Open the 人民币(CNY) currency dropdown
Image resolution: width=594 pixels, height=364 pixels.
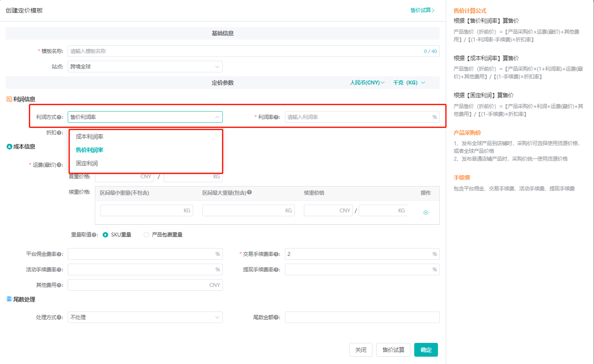point(367,83)
